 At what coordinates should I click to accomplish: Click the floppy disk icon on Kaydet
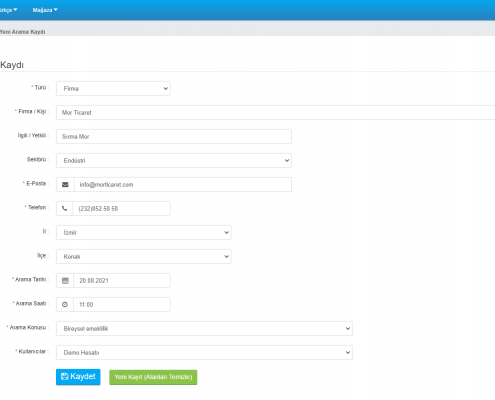click(65, 377)
